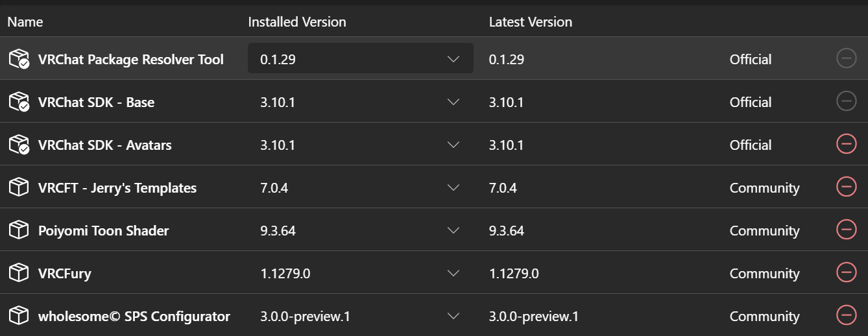Click the VRChat SDK - Base package icon

(x=19, y=102)
